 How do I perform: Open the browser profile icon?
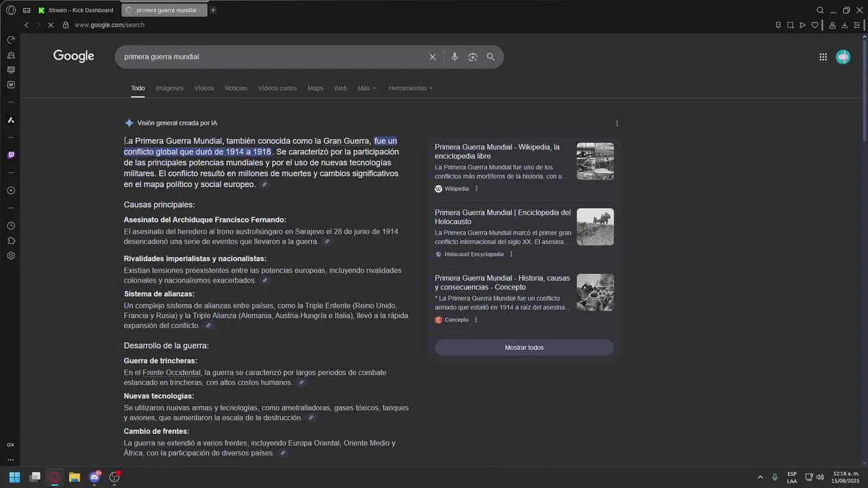[832, 25]
